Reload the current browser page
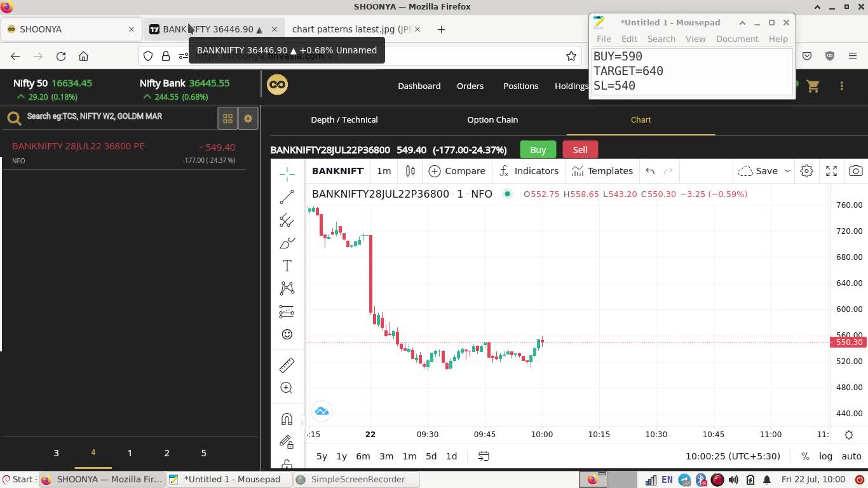Screen dimensions: 868x488 click(x=61, y=56)
